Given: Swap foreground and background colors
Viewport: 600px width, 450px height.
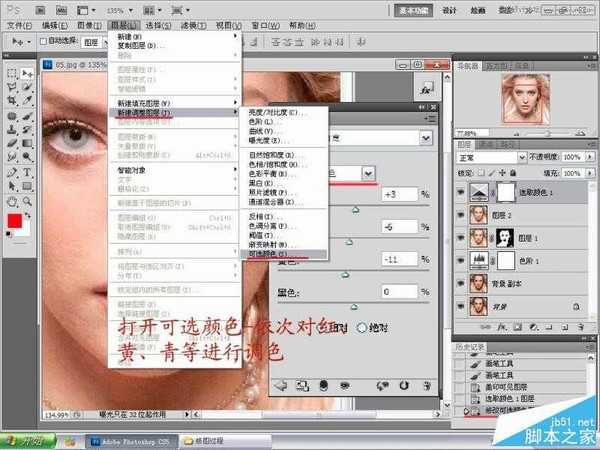Looking at the screenshot, I should coord(28,215).
